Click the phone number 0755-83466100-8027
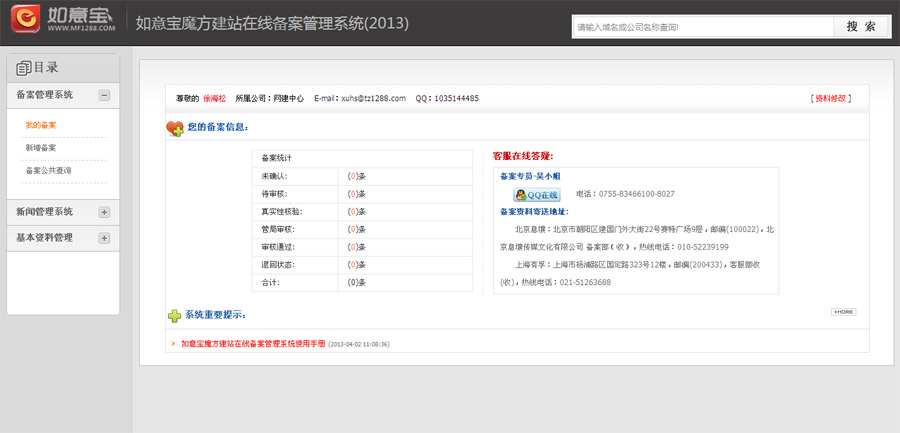 click(637, 194)
